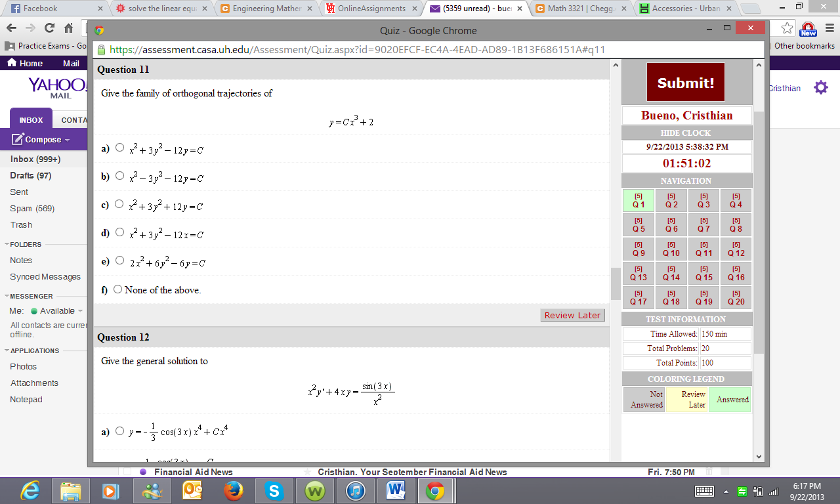Open Windows Live Messenger from the taskbar
840x504 pixels.
151,490
